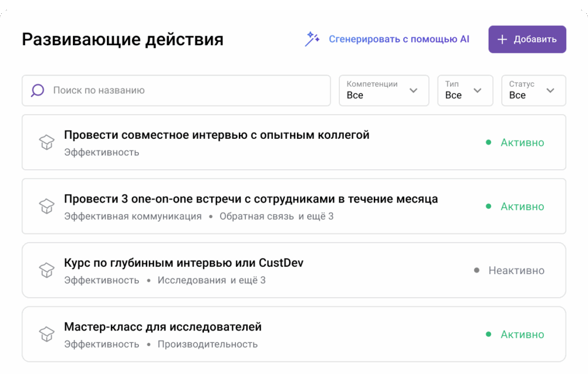Click the green status dot on first card
588x374 pixels.
click(489, 142)
